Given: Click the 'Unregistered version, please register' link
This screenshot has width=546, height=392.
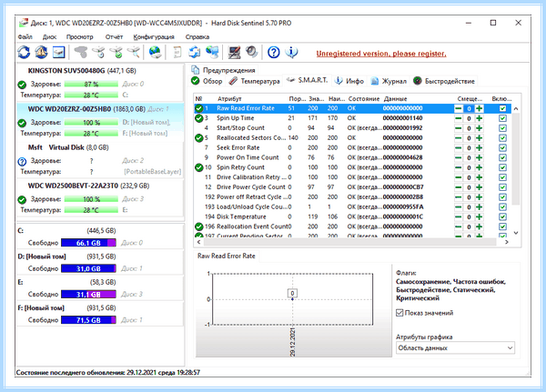Looking at the screenshot, I should tap(381, 54).
